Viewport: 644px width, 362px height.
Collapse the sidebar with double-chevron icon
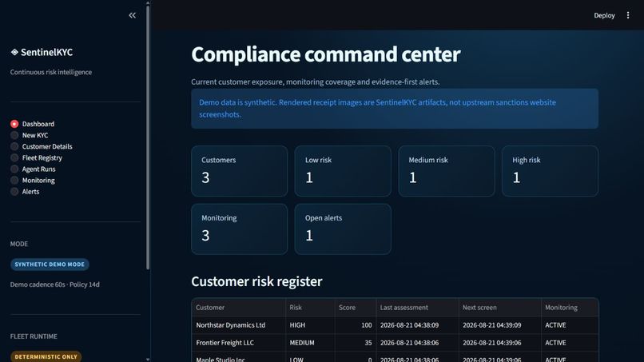click(133, 16)
